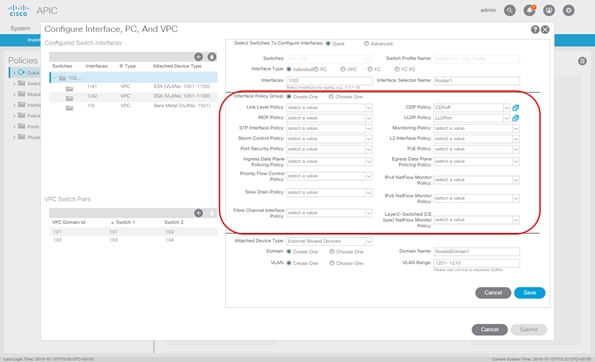Open the dialog help question-mark icon

click(x=535, y=30)
